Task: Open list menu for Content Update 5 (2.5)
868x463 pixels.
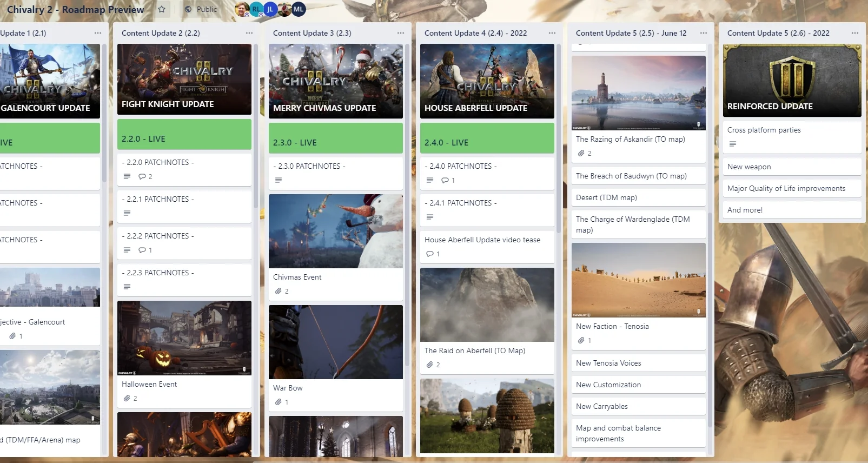Action: [x=703, y=33]
